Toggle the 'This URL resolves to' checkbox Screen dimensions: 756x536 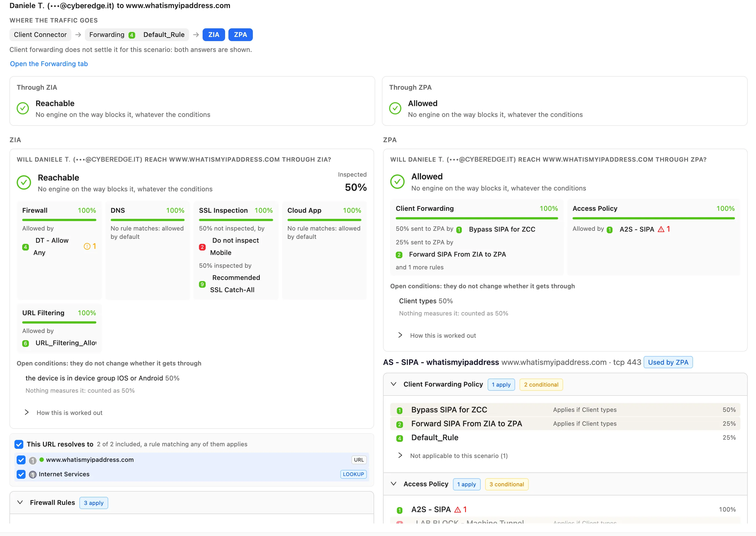coord(19,444)
